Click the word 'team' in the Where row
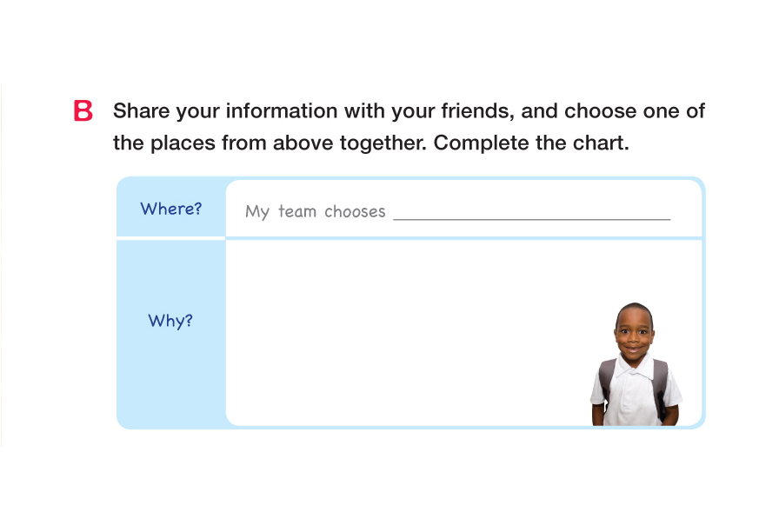759x532 pixels. point(296,211)
